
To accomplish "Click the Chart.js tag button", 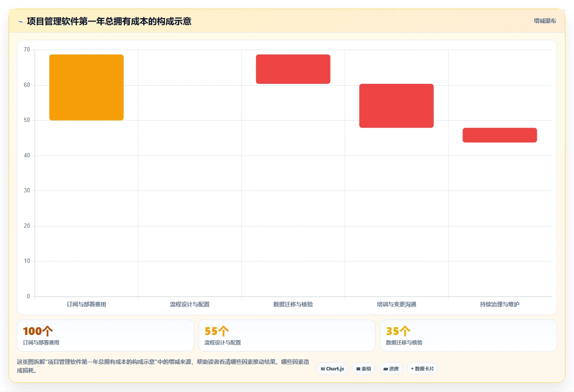I will click(x=332, y=369).
